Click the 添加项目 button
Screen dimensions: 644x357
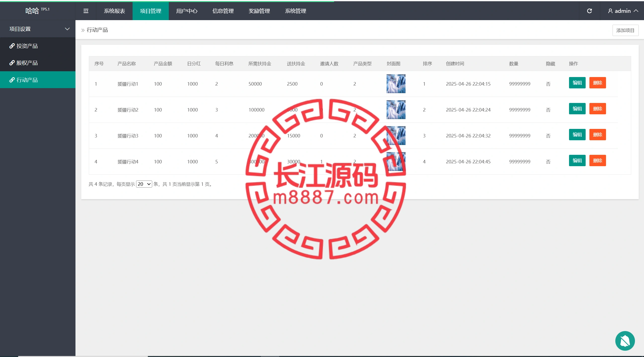625,30
